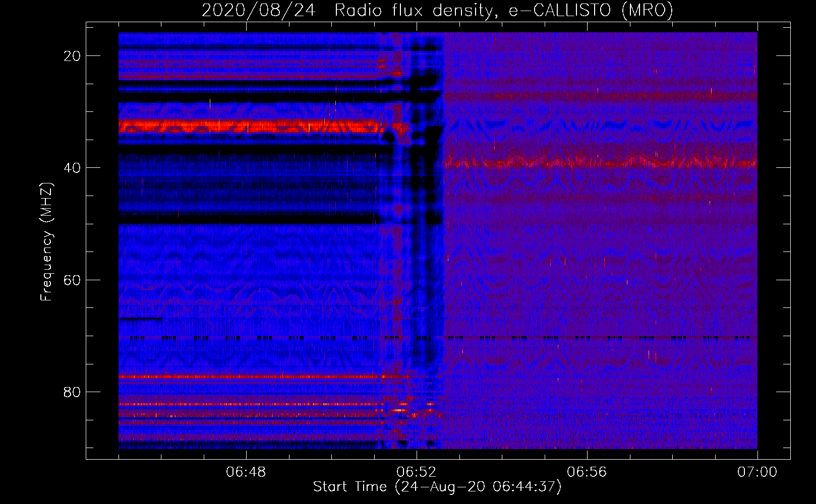Click the '06:56' time tick label

coord(587,472)
